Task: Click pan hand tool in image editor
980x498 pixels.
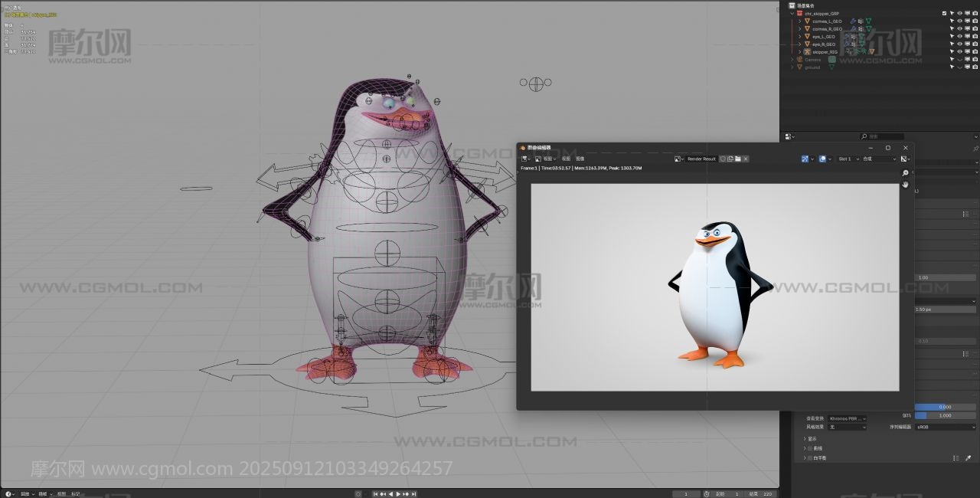Action: (905, 185)
